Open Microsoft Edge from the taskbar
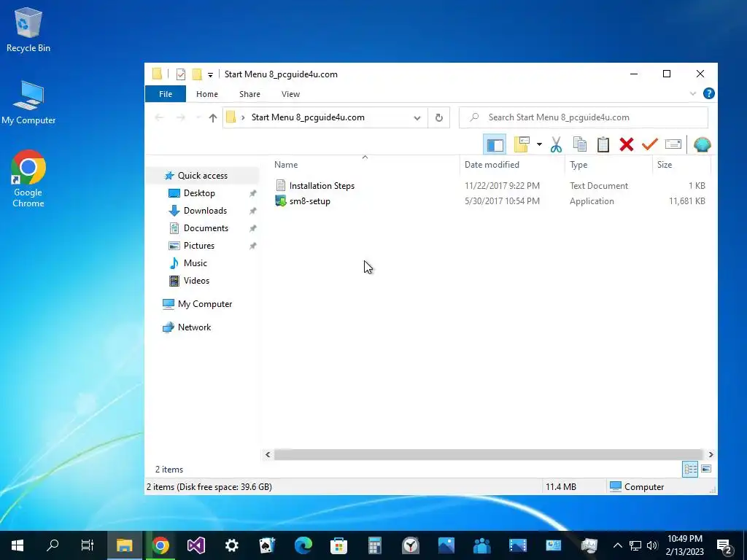 303,545
